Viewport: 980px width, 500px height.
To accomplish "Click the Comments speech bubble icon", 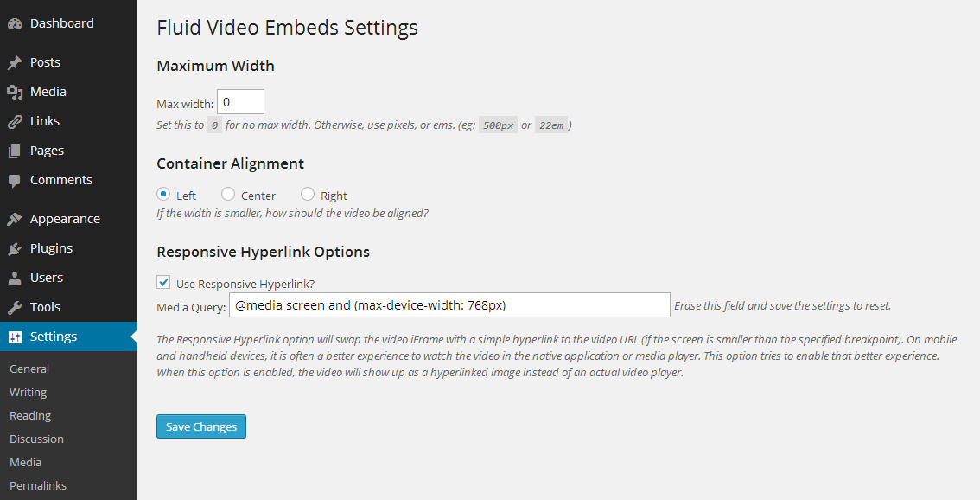I will click(x=15, y=181).
